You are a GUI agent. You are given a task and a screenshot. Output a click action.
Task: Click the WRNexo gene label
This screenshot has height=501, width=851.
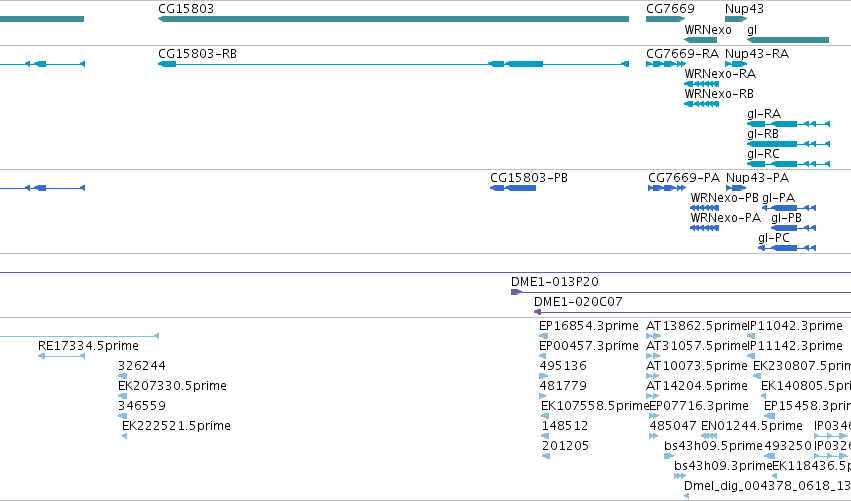[708, 30]
